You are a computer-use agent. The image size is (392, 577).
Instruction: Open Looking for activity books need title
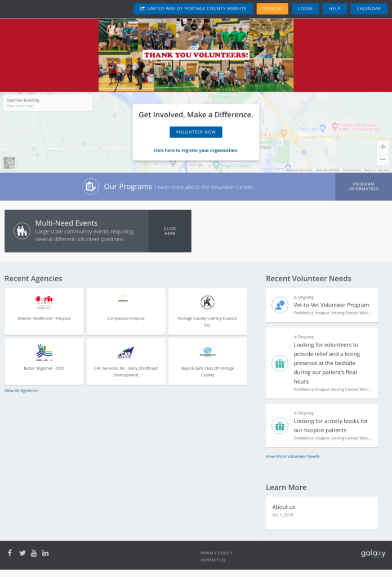pyautogui.click(x=331, y=425)
